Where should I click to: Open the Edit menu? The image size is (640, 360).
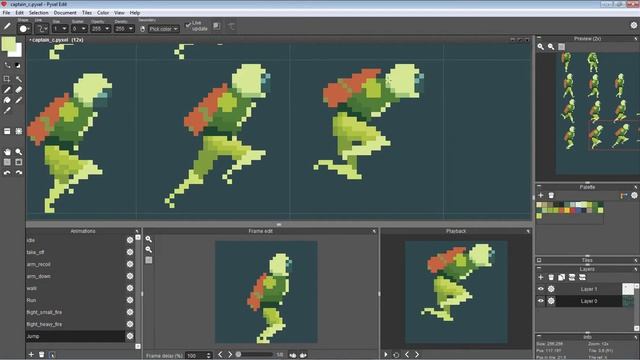pyautogui.click(x=19, y=13)
